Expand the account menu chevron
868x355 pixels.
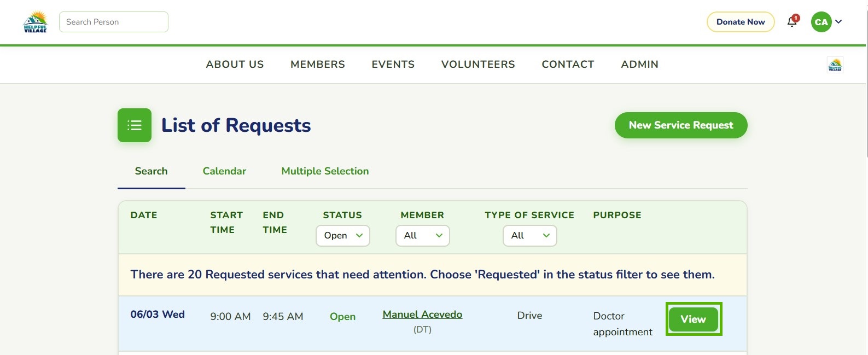(838, 22)
